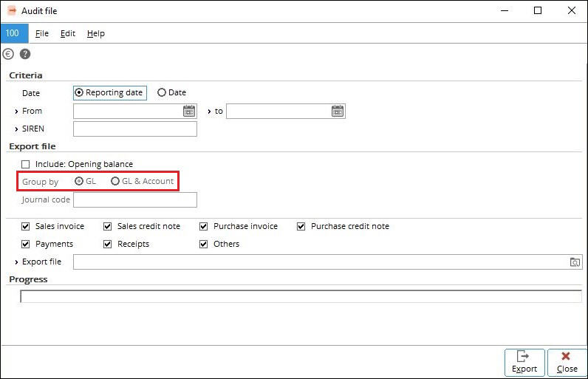588x379 pixels.
Task: Expand the From field chevron
Action: click(x=16, y=112)
